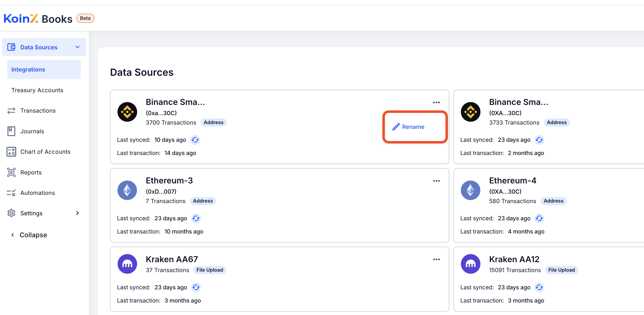Resync Binance source with 3733 Transactions
The width and height of the screenshot is (644, 315).
point(539,140)
